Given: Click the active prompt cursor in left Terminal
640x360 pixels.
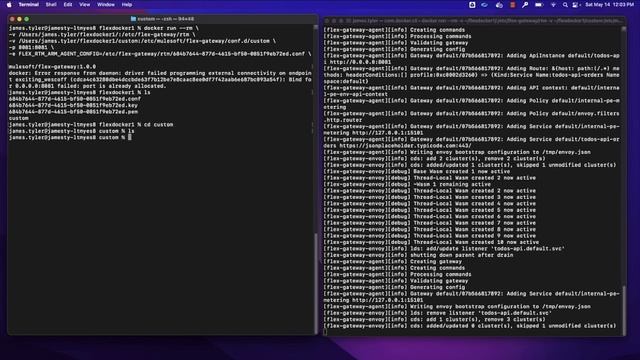Looking at the screenshot, I should [x=130, y=138].
